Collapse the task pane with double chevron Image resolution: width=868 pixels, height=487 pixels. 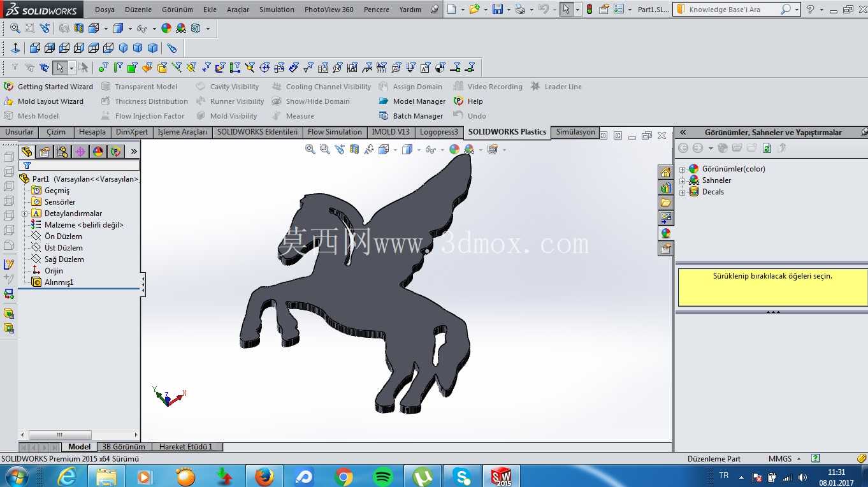coord(683,132)
